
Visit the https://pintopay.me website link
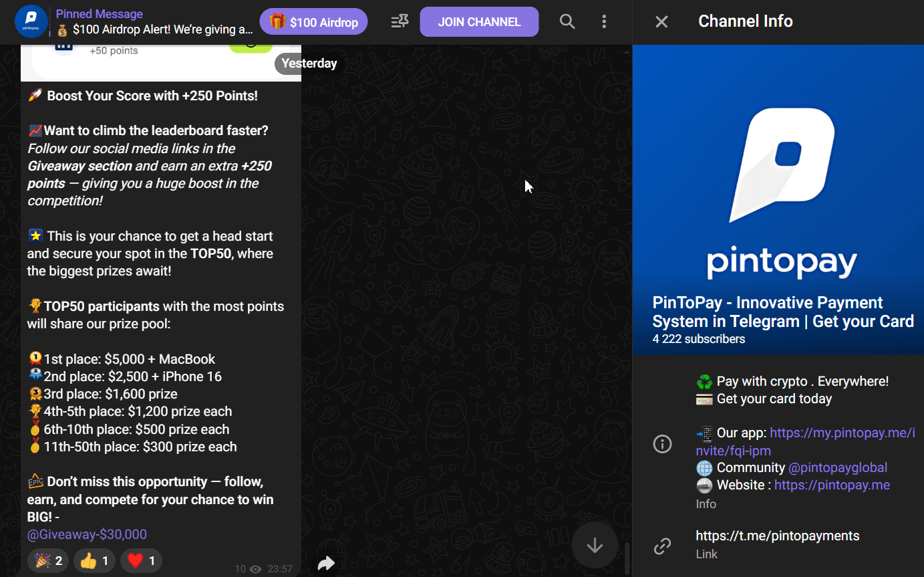point(832,485)
